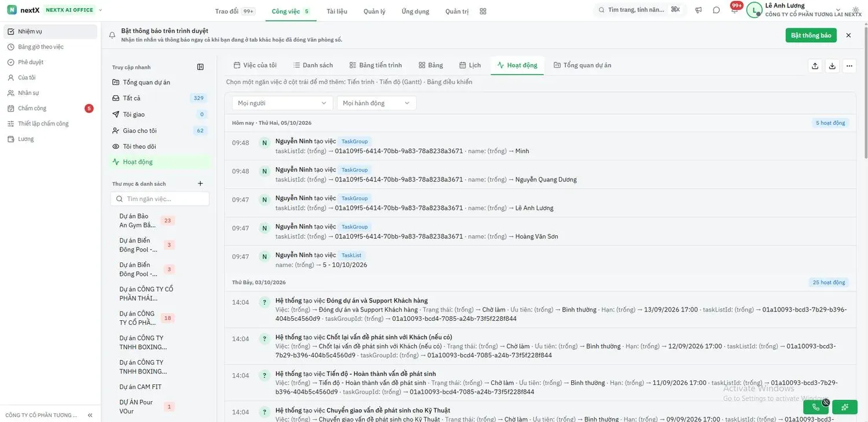The height and width of the screenshot is (422, 868).
Task: Dismiss the browser notification banner
Action: pyautogui.click(x=848, y=35)
